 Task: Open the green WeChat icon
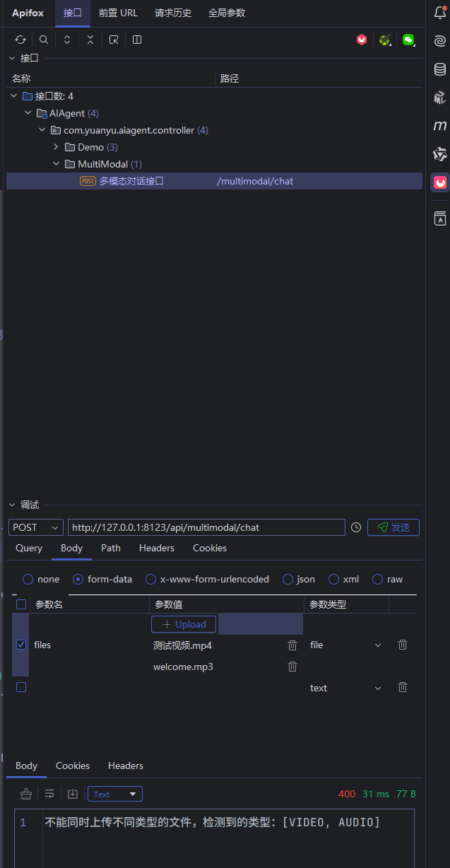(408, 40)
